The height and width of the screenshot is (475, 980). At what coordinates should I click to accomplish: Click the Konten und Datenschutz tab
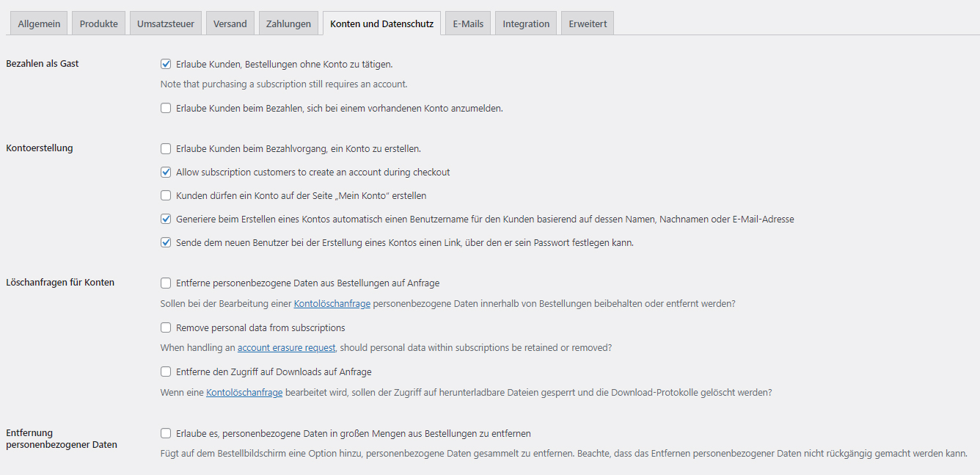tap(382, 23)
